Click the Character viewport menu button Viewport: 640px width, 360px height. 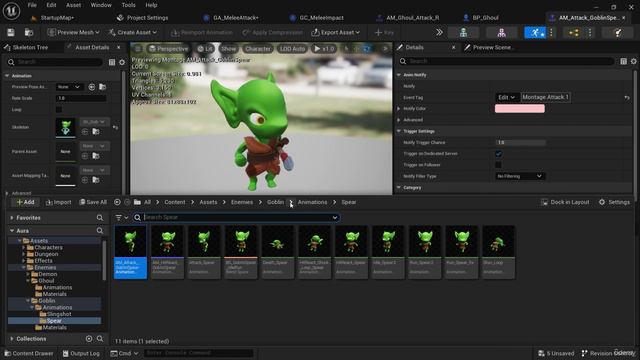258,49
